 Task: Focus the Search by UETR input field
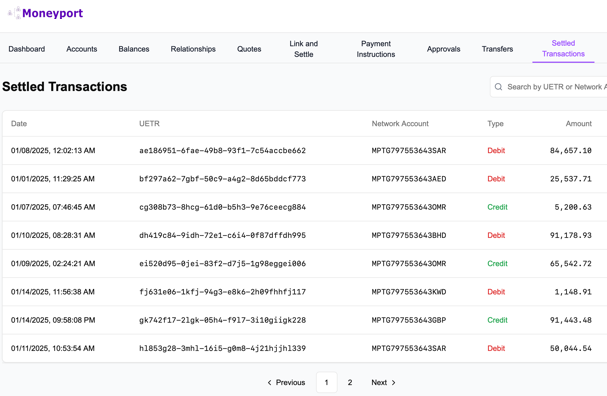(x=549, y=87)
